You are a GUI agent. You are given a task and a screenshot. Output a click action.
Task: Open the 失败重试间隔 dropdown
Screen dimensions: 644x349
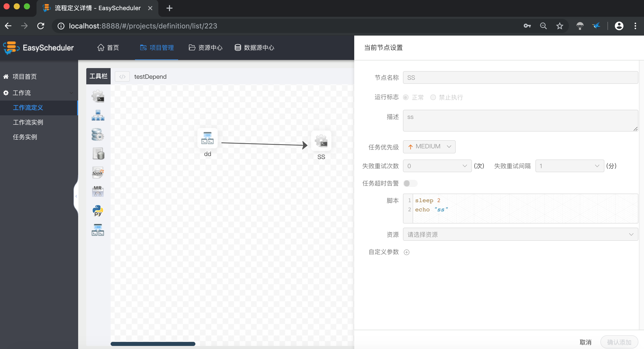click(570, 166)
